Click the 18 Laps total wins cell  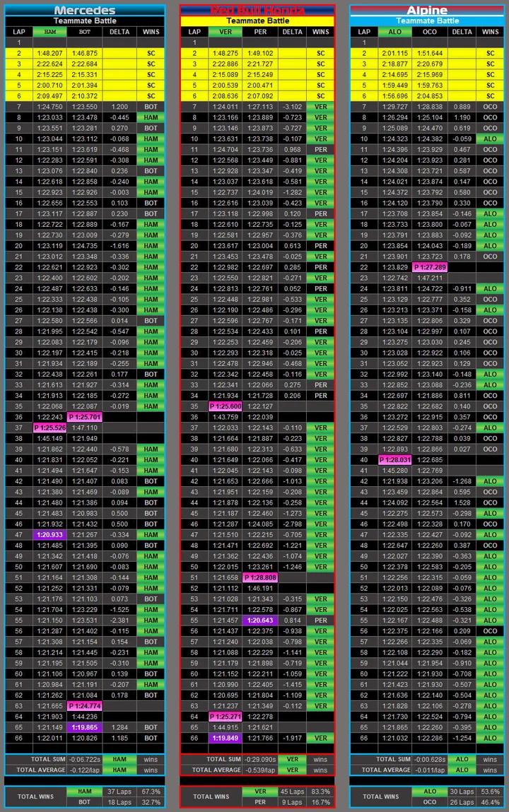point(119,802)
